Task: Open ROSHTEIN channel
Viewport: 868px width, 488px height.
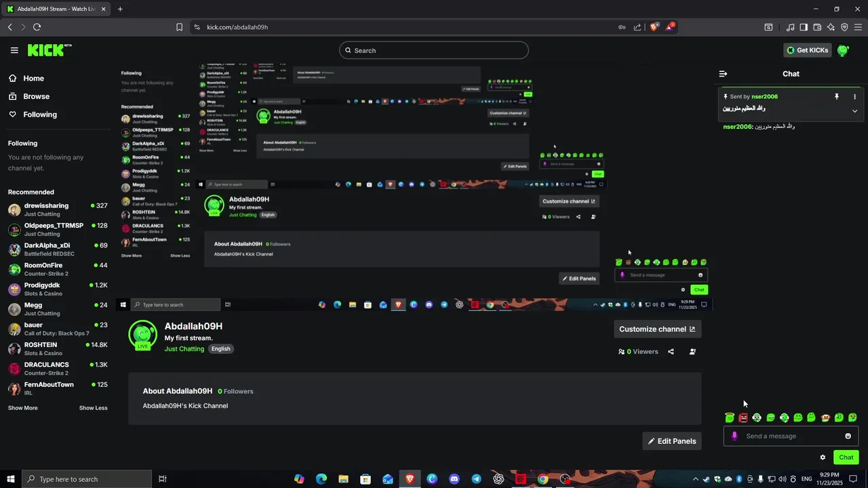Action: tap(58, 348)
